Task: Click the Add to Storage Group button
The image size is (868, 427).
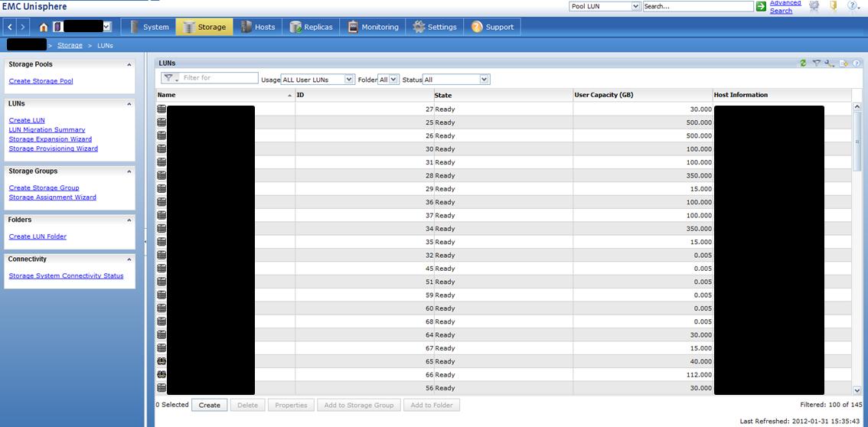Action: (359, 405)
